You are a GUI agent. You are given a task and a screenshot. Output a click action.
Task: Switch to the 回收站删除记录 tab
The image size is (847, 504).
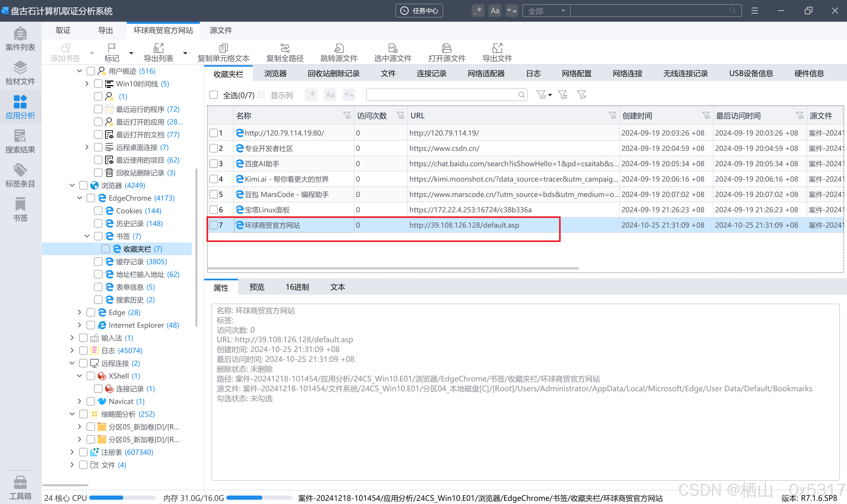(x=333, y=73)
